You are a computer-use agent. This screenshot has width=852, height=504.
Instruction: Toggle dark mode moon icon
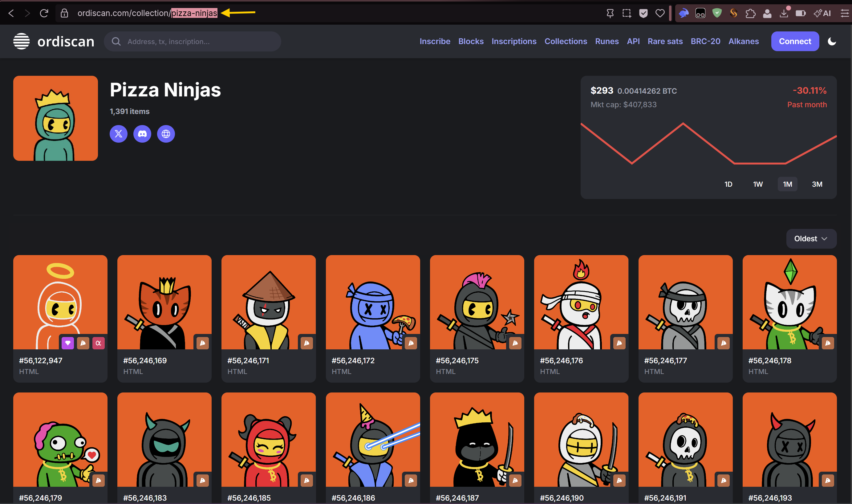pyautogui.click(x=832, y=41)
